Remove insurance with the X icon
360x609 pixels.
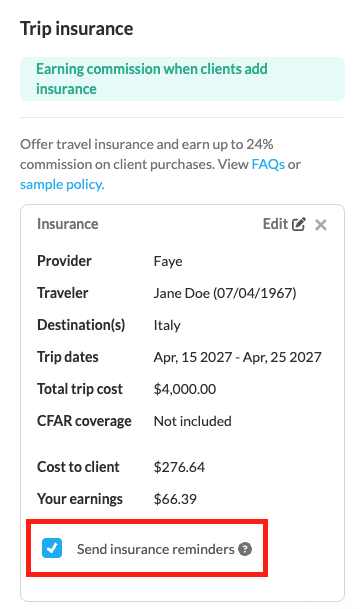coord(321,224)
